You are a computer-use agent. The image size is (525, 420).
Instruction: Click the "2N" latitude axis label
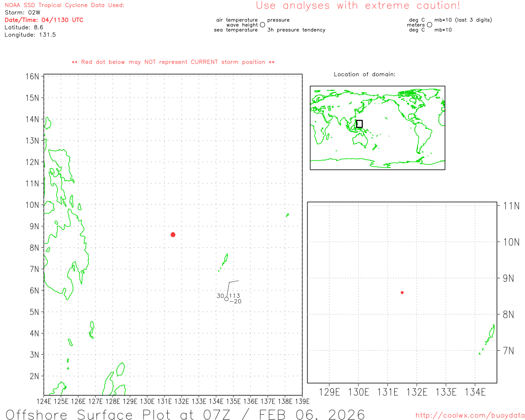tap(34, 376)
